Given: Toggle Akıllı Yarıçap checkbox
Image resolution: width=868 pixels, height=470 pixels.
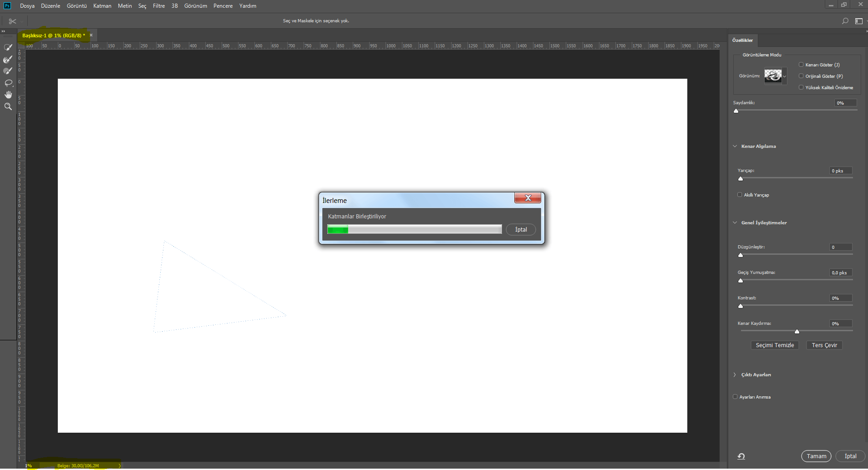Looking at the screenshot, I should click(x=740, y=195).
